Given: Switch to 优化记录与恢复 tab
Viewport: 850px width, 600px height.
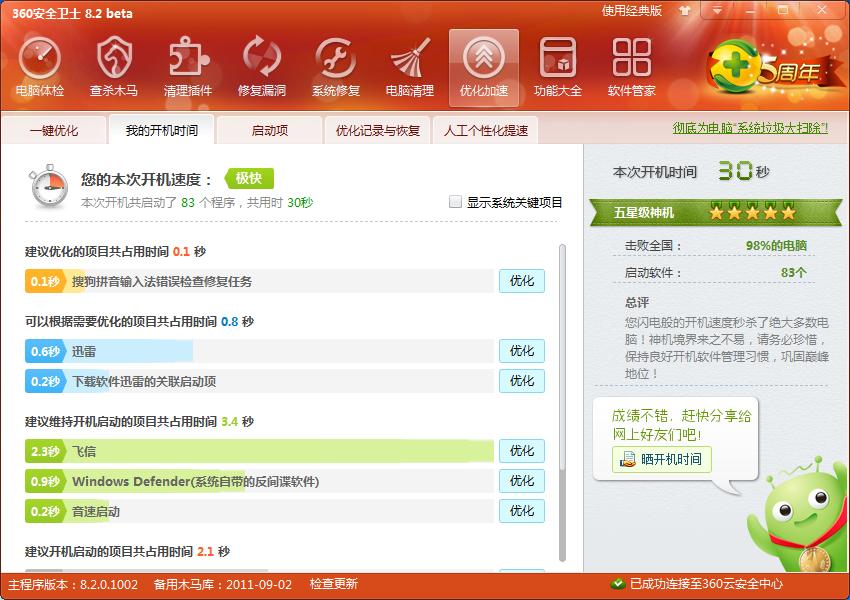Looking at the screenshot, I should [x=377, y=130].
